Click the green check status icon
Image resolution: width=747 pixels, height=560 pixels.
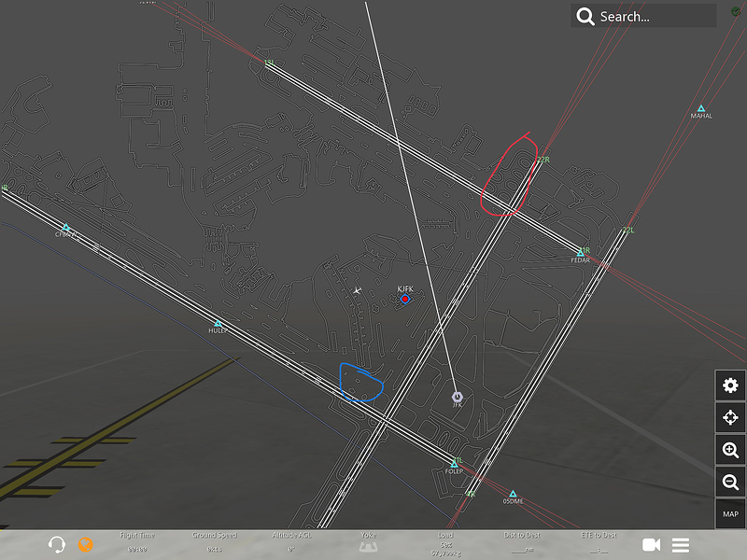pyautogui.click(x=736, y=11)
